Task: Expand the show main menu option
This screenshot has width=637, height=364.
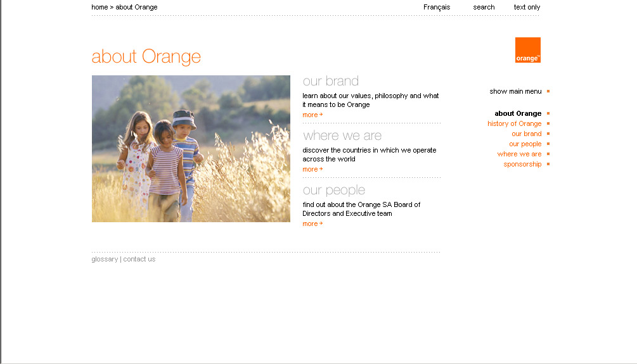Action: pyautogui.click(x=515, y=91)
